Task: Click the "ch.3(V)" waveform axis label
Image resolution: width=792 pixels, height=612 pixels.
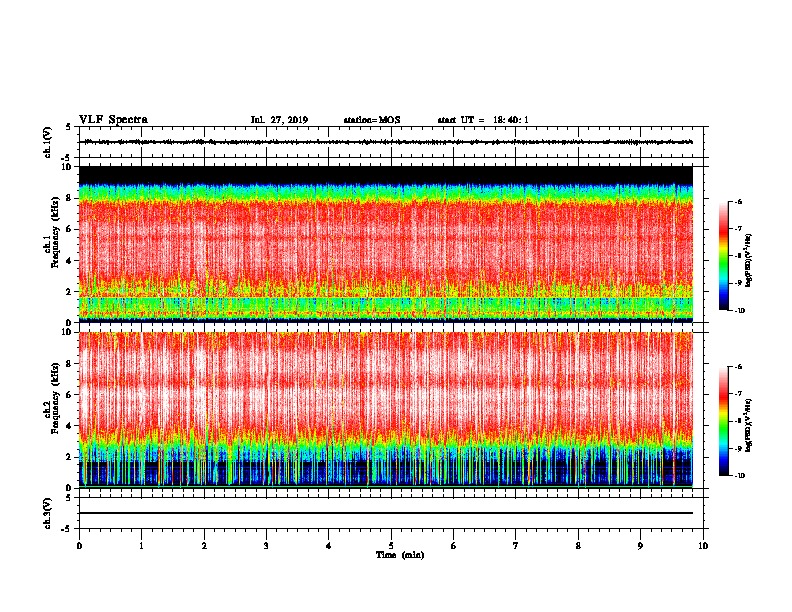Action: point(47,513)
